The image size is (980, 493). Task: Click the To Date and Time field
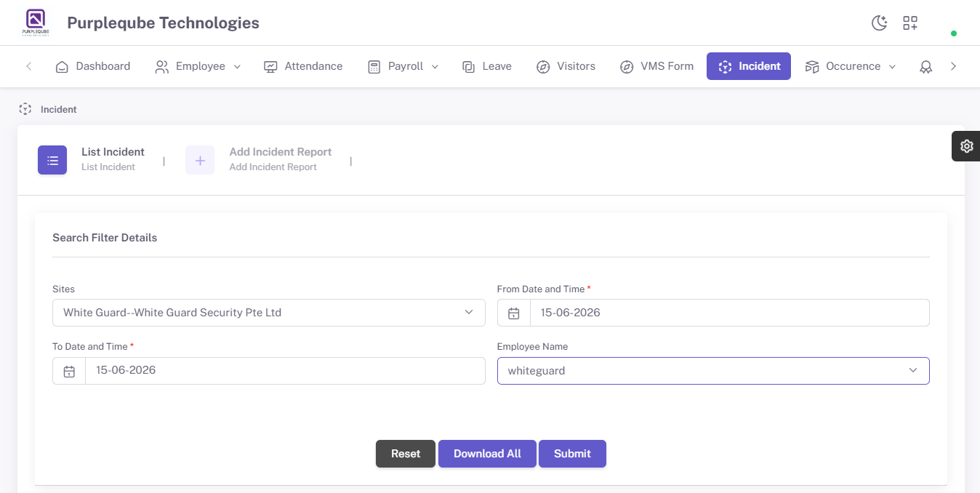tap(285, 371)
